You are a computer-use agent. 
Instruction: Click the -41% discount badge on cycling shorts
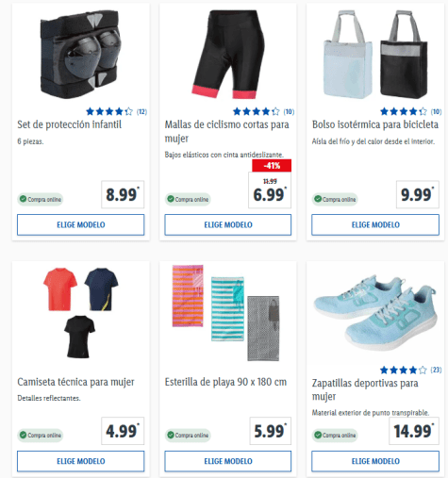[272, 166]
